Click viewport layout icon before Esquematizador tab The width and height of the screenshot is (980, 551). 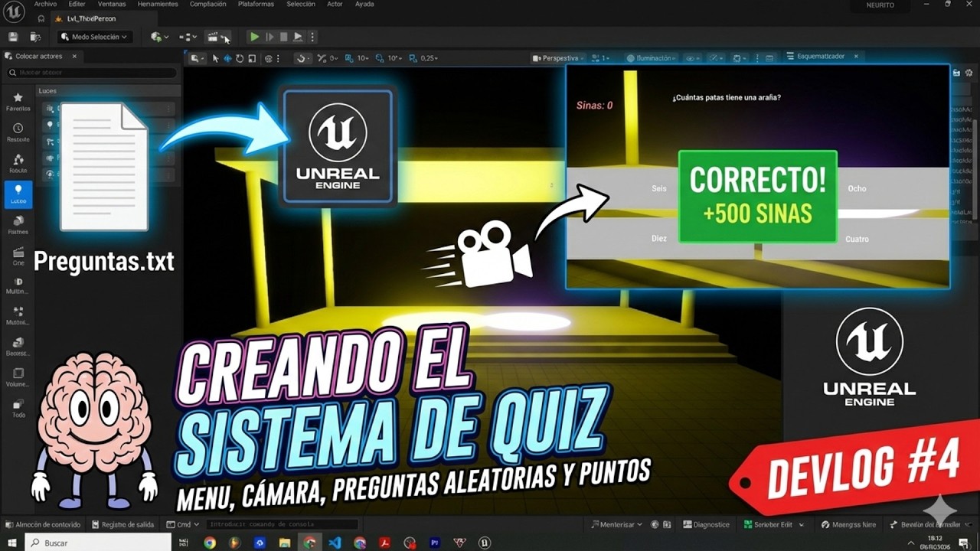(769, 58)
